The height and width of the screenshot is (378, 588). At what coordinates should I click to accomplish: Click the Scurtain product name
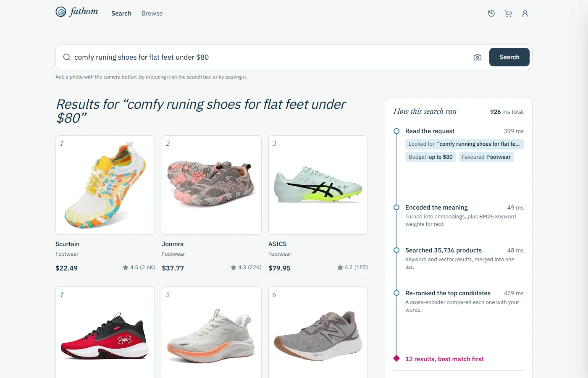pyautogui.click(x=68, y=244)
